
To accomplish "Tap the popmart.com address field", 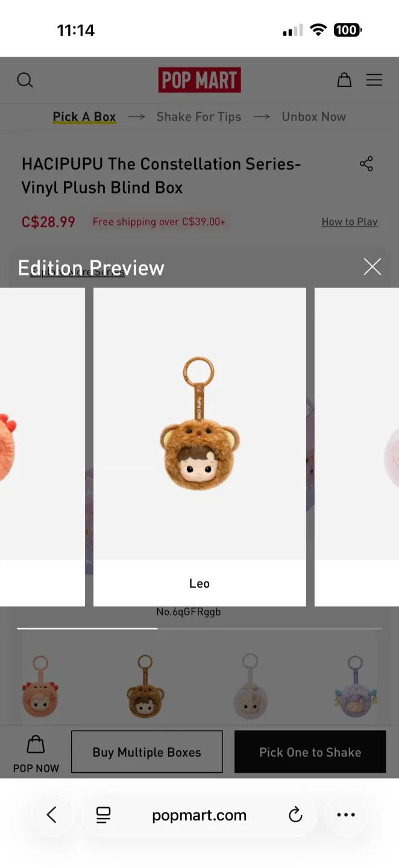I will click(x=199, y=816).
